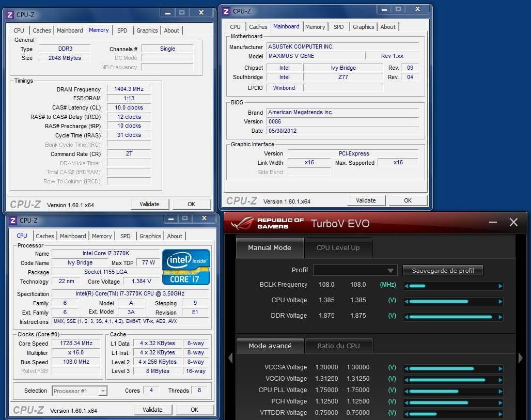
Task: Decrease PCH Voltage with left arrow
Action: [x=406, y=403]
